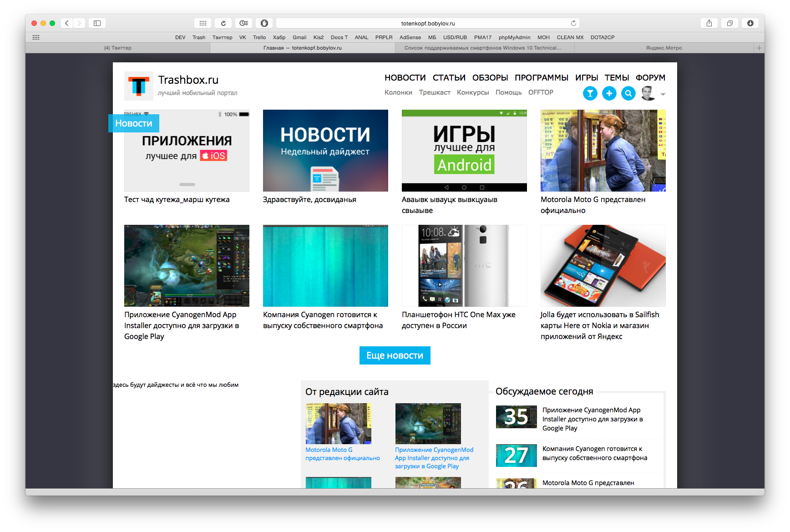Open the ИГРЫ menu item

click(587, 78)
